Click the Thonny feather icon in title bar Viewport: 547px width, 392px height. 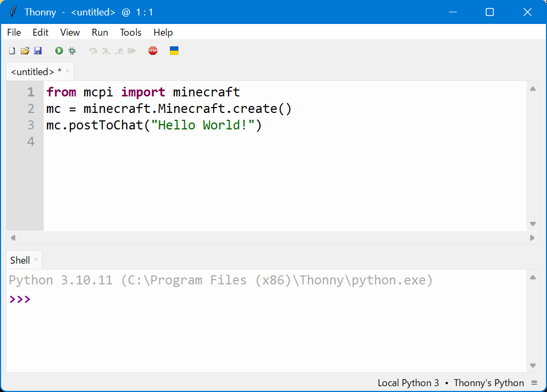(x=13, y=12)
